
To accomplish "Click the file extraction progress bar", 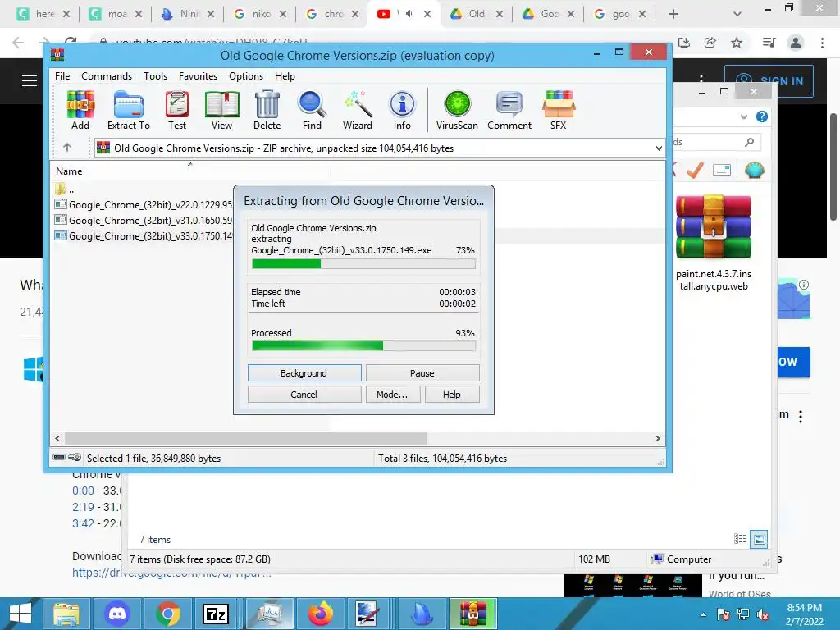I will (x=363, y=263).
